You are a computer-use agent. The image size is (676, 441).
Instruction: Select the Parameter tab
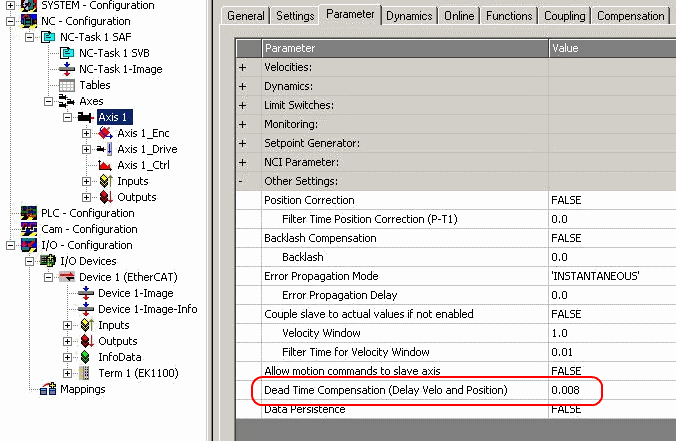350,14
